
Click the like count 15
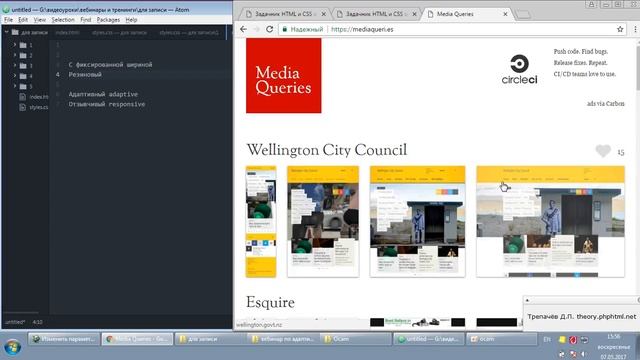coord(620,152)
